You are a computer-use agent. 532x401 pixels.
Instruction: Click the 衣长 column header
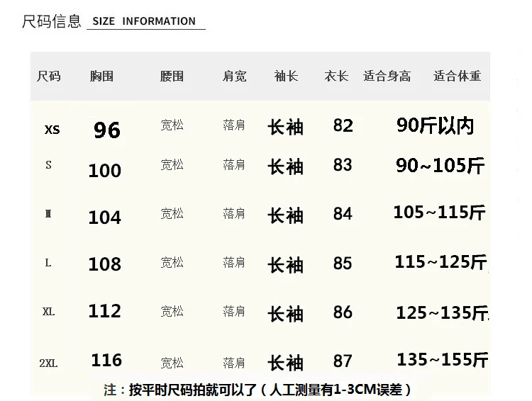[x=336, y=76]
